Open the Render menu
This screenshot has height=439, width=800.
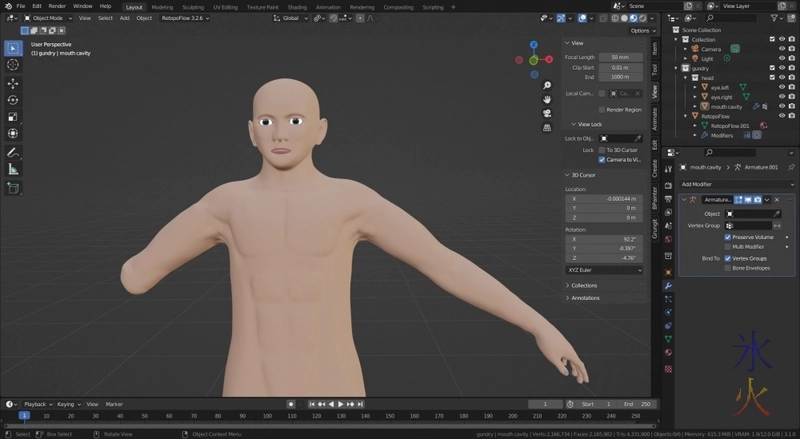click(x=57, y=6)
